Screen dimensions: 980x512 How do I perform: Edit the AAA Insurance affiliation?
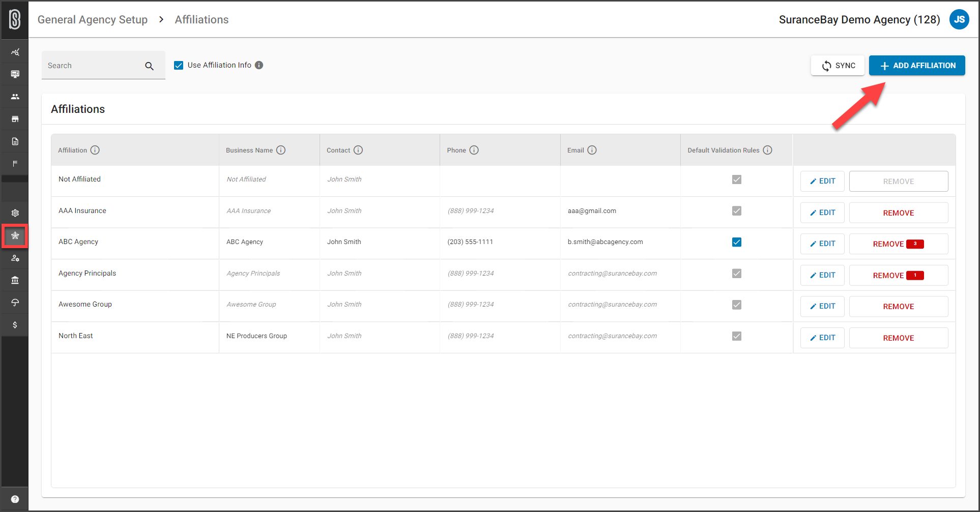click(822, 213)
